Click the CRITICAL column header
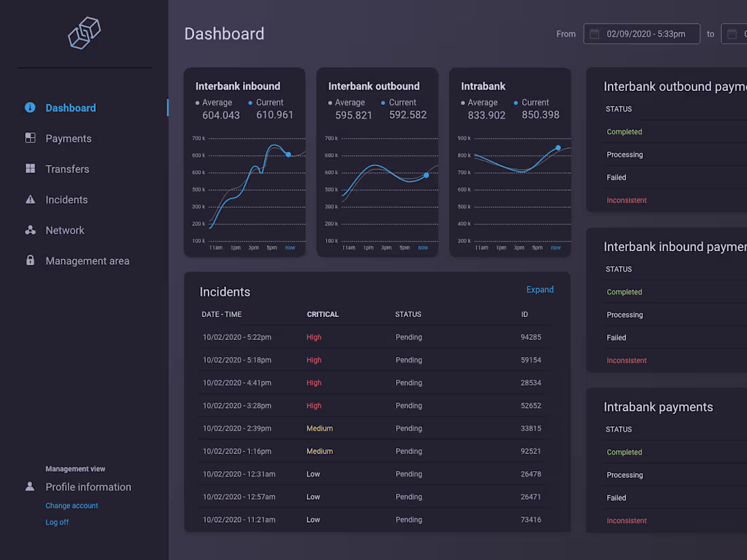747x560 pixels. point(323,314)
